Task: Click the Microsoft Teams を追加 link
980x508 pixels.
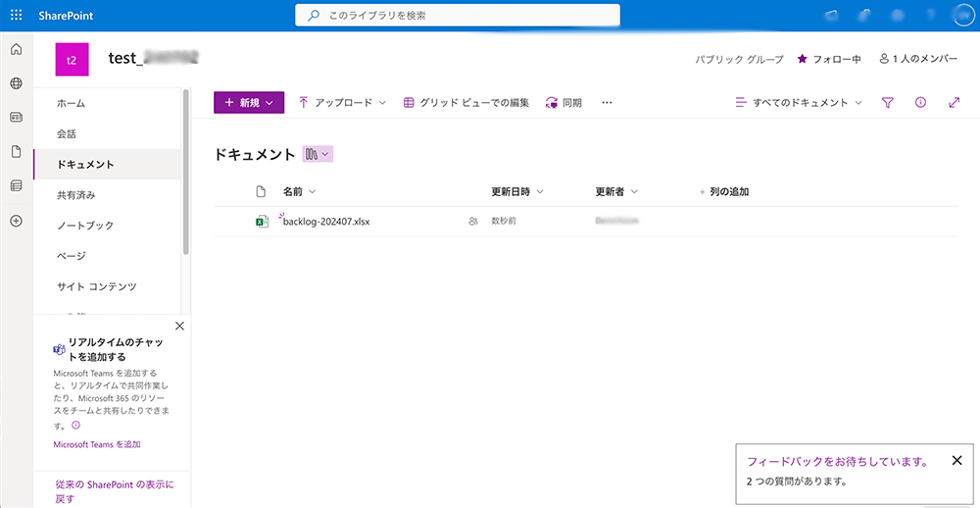Action: pos(97,444)
